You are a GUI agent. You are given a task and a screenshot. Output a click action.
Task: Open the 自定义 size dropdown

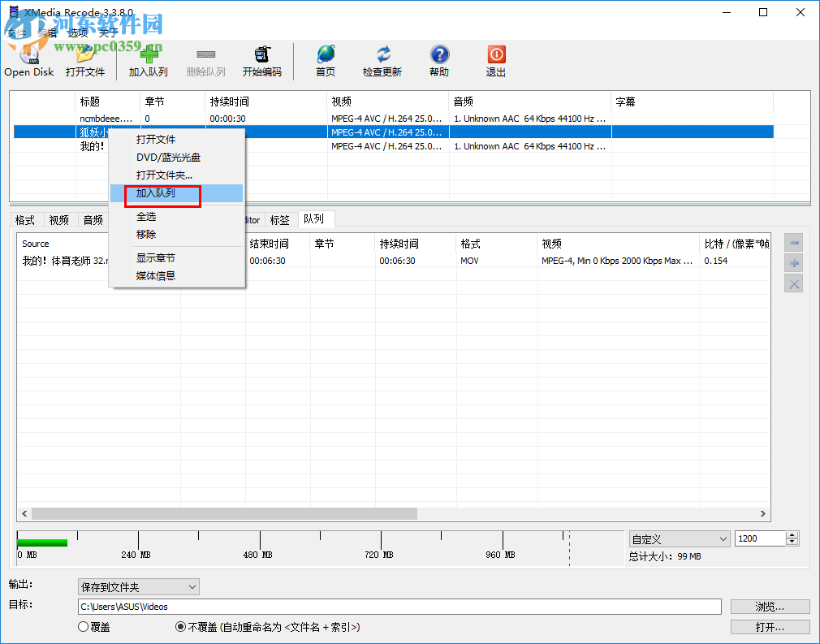tap(679, 538)
